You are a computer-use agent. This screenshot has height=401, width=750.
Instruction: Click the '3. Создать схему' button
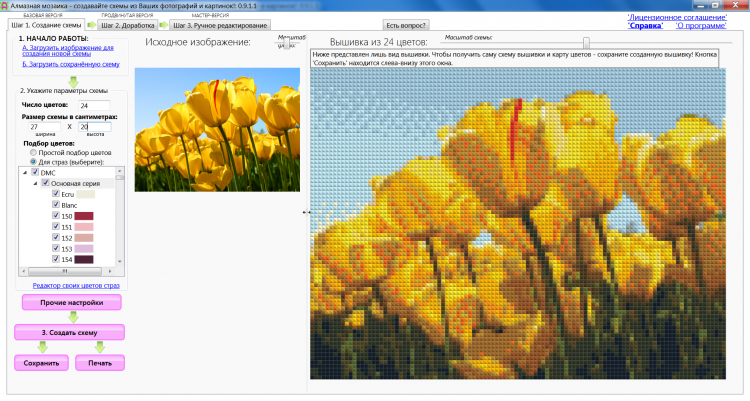(x=69, y=333)
